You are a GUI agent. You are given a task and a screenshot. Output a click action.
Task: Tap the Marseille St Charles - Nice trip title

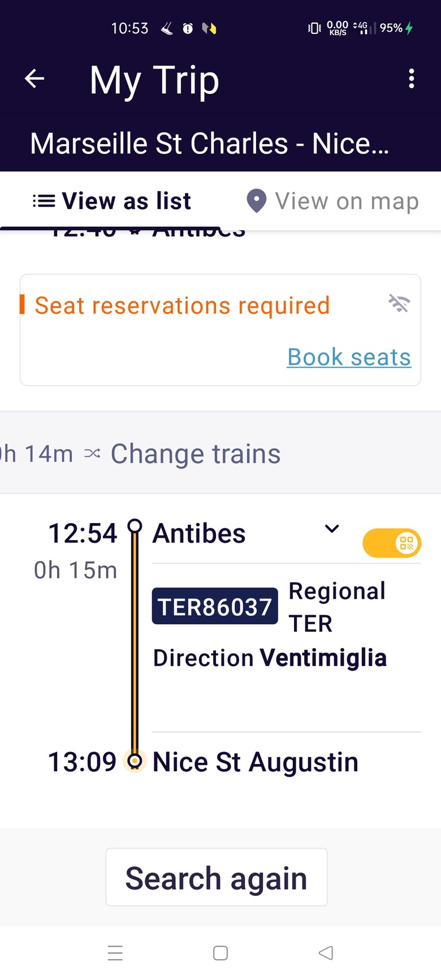[210, 143]
